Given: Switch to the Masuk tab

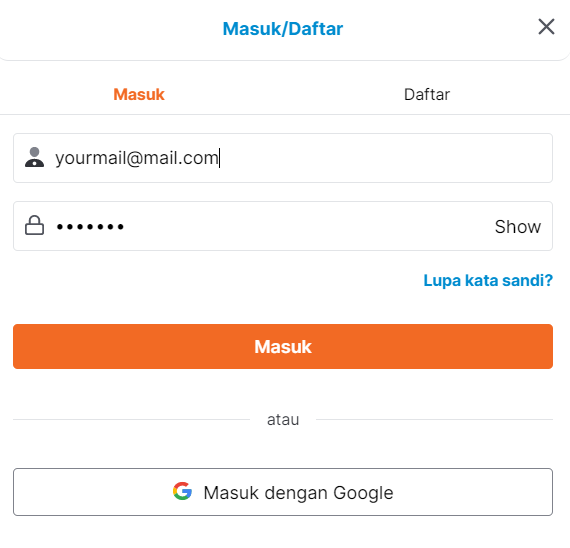Looking at the screenshot, I should click(x=139, y=94).
